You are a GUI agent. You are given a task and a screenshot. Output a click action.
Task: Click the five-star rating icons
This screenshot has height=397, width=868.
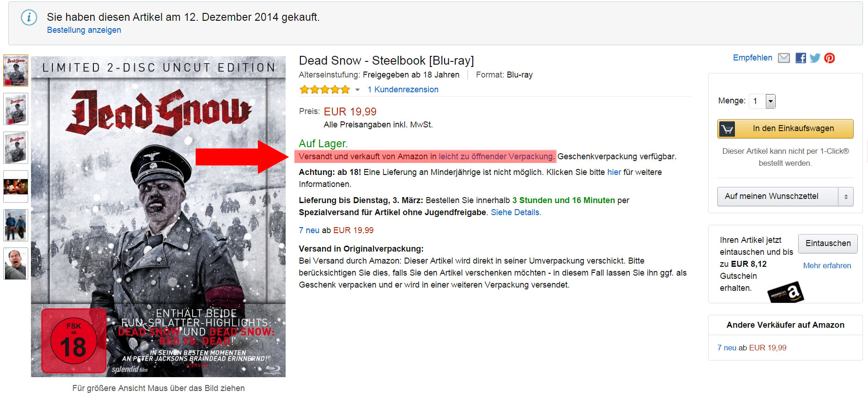click(324, 90)
